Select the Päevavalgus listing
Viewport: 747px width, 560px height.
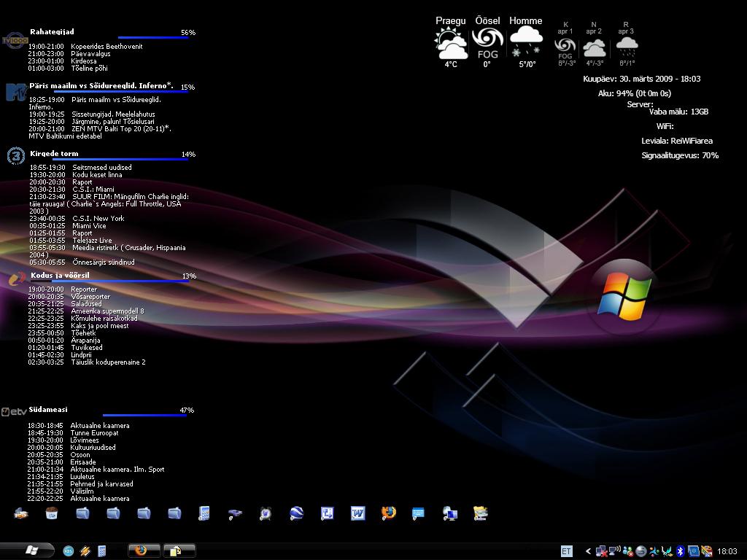tap(69, 54)
